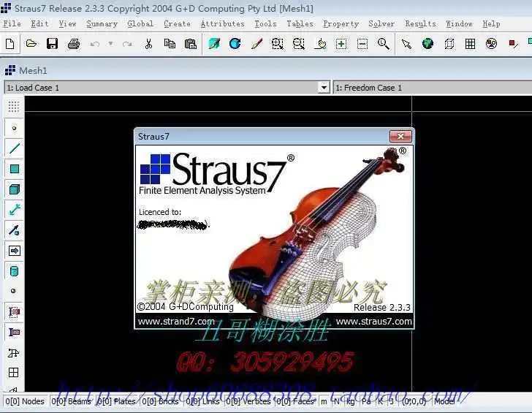The width and height of the screenshot is (532, 413).
Task: Click the Undo arrow icon
Action: (x=95, y=44)
